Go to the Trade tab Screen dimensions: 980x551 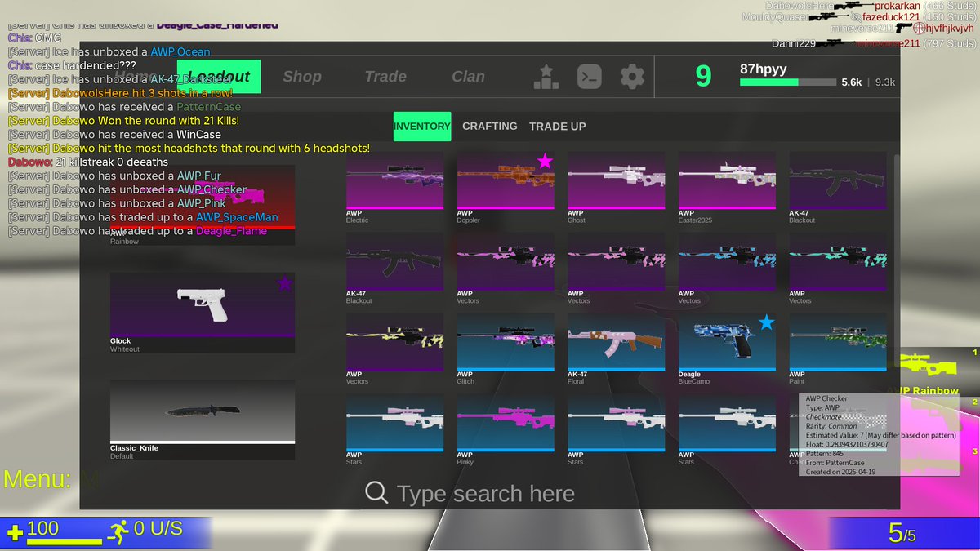click(x=385, y=77)
